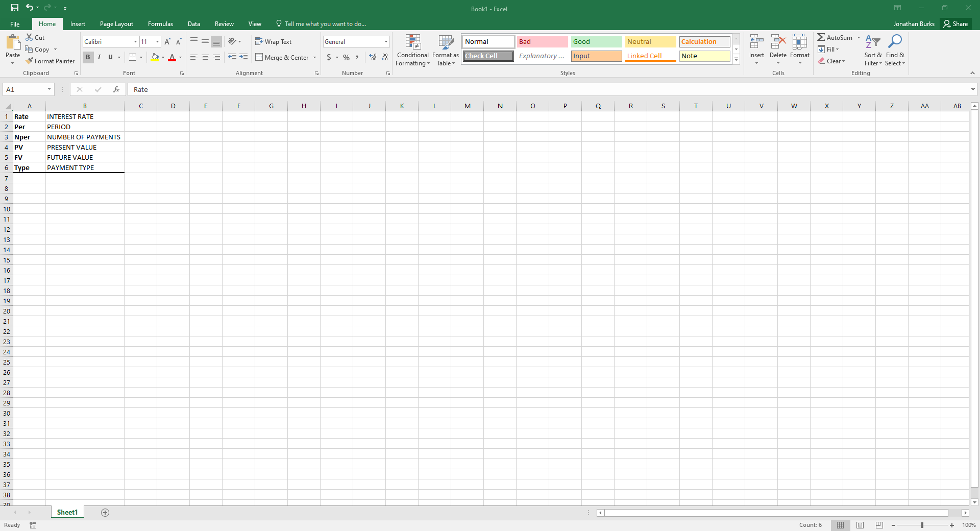Viewport: 980px width, 531px height.
Task: Open the font name dropdown
Action: pos(135,41)
